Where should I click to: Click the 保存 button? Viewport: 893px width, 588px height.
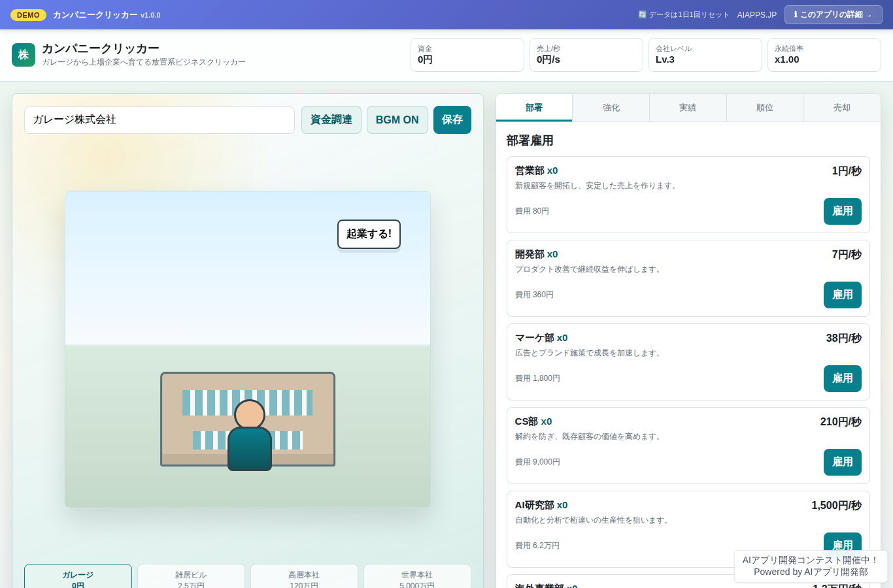point(452,120)
